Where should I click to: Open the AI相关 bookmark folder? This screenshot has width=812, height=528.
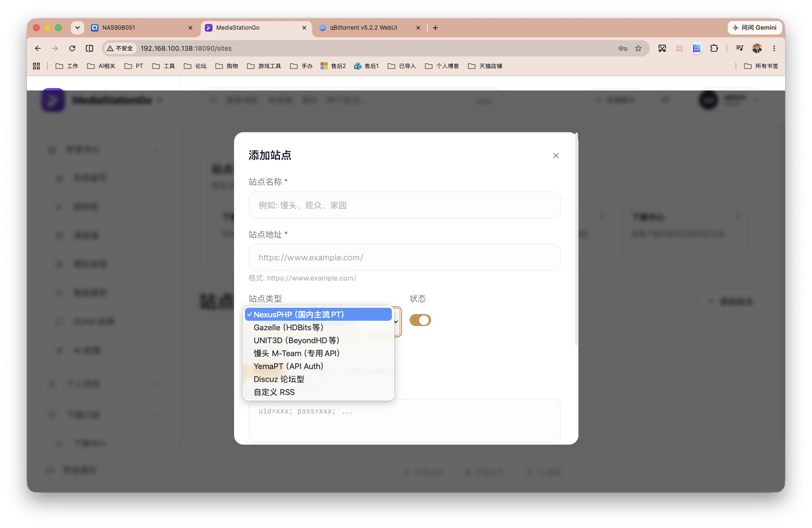[x=101, y=66]
